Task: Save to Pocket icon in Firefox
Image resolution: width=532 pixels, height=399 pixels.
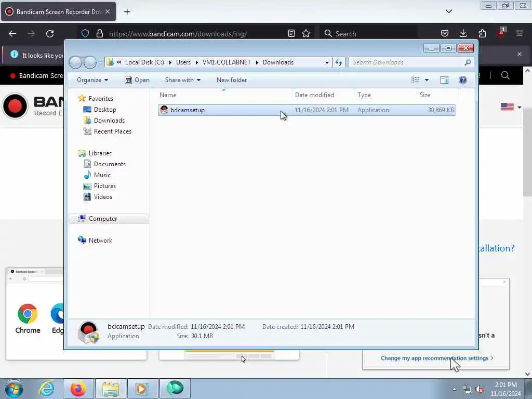Action: point(445,33)
